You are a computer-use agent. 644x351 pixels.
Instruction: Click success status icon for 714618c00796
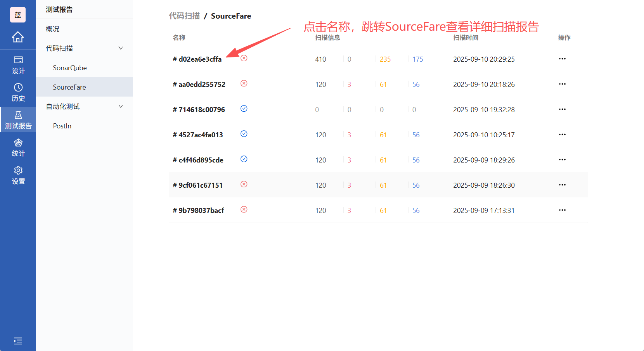click(x=244, y=109)
